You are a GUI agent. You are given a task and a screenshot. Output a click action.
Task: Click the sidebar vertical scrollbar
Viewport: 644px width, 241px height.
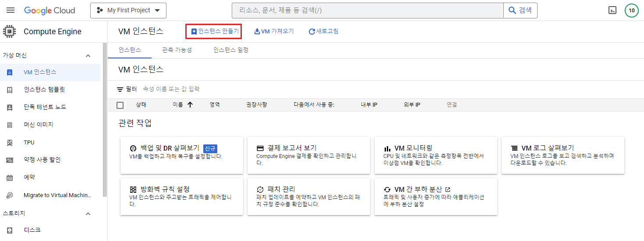click(x=105, y=119)
